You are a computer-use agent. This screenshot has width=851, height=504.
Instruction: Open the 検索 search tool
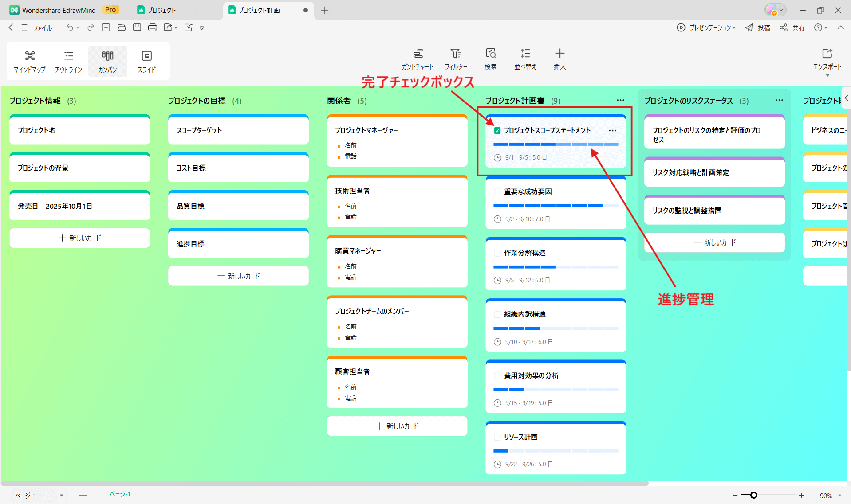click(490, 59)
